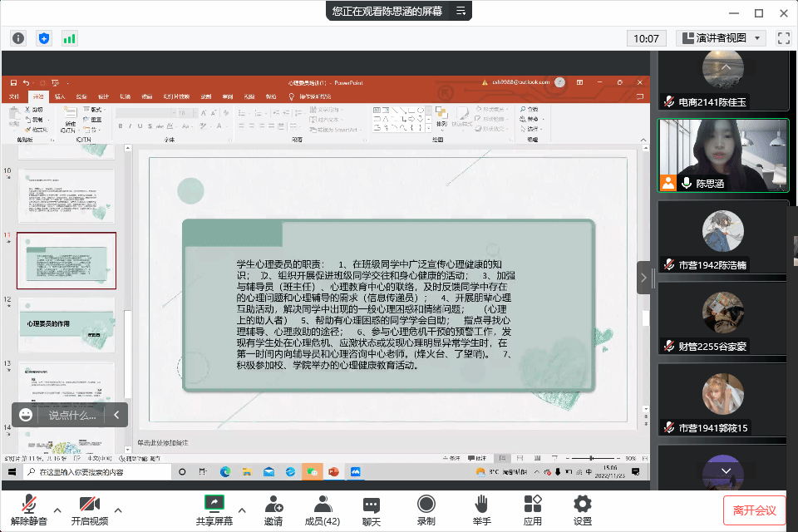This screenshot has height=532, width=798.
Task: Open 设置 settings gear
Action: coord(583,510)
